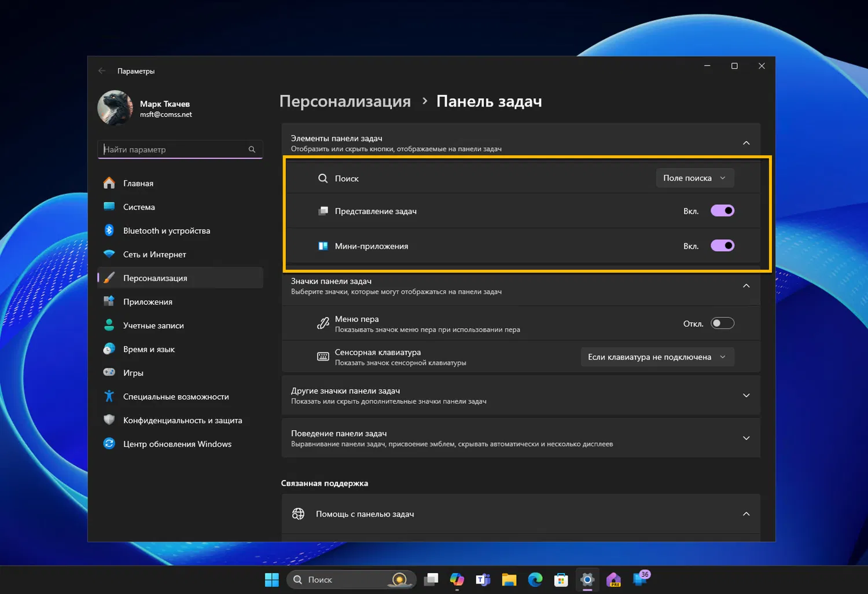Viewport: 868px width, 594px height.
Task: Click the Windows Start icon on taskbar
Action: (271, 580)
